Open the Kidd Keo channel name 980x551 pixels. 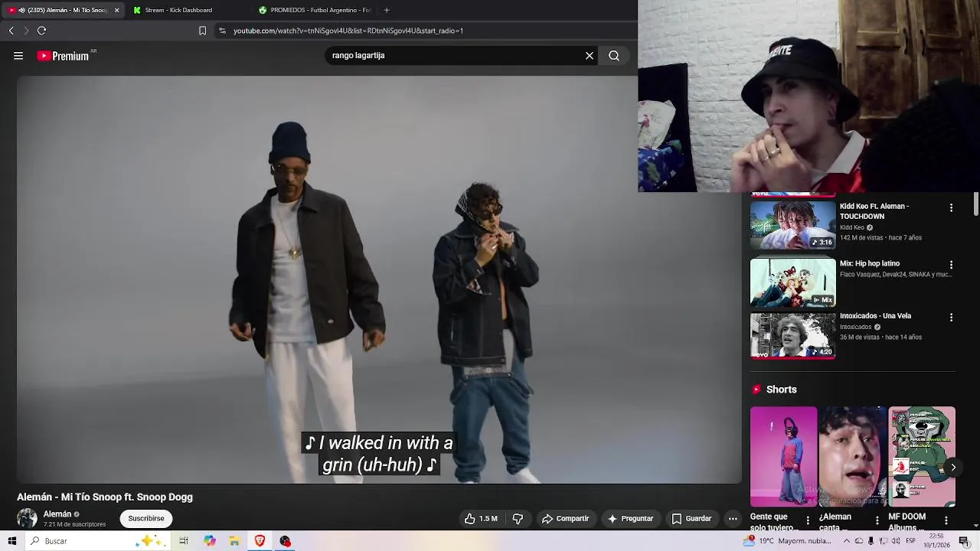pyautogui.click(x=852, y=227)
